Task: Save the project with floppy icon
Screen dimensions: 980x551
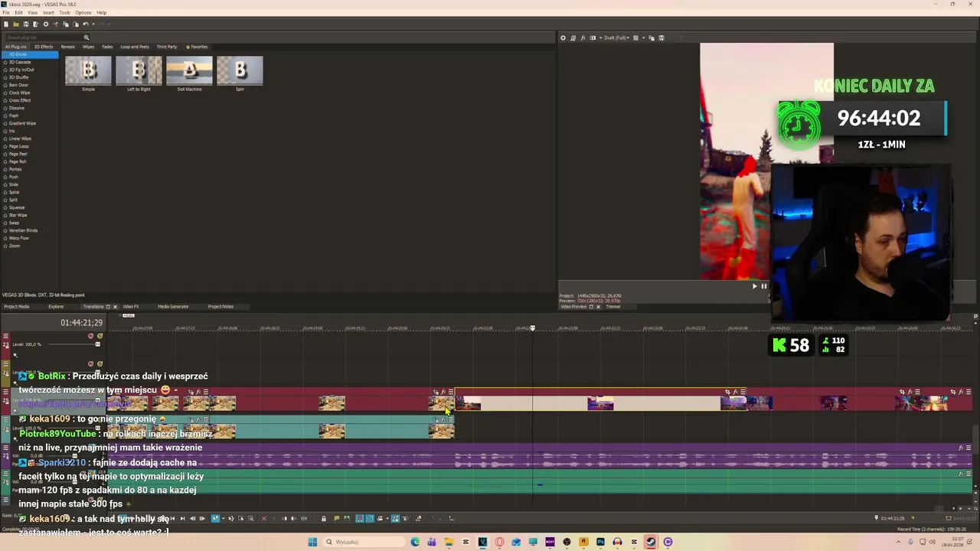Action: pyautogui.click(x=25, y=24)
